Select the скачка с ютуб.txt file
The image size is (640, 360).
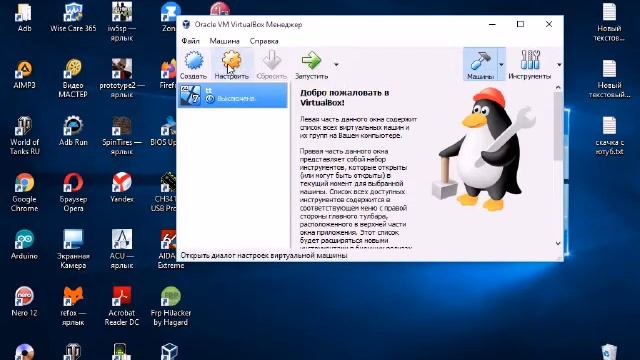tap(609, 136)
